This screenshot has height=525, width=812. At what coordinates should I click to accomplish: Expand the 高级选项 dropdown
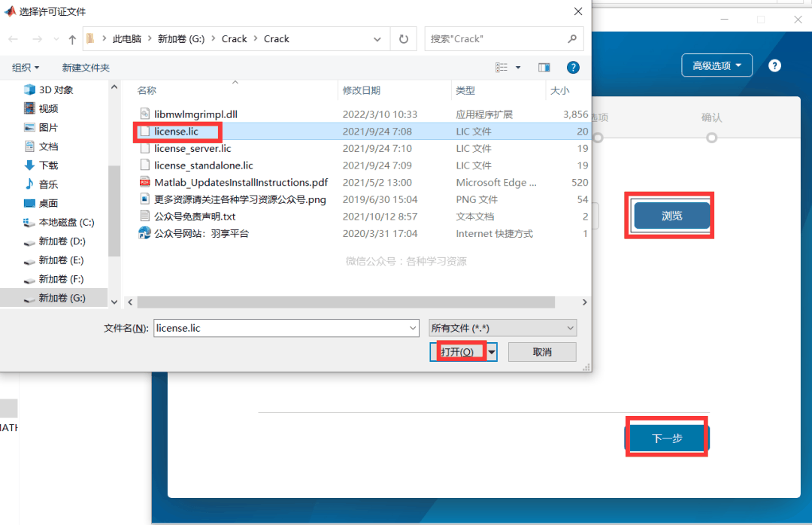click(x=717, y=65)
